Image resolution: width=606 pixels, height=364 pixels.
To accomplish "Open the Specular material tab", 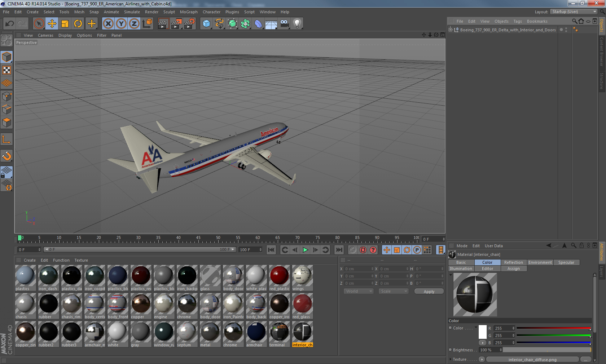I will (566, 262).
